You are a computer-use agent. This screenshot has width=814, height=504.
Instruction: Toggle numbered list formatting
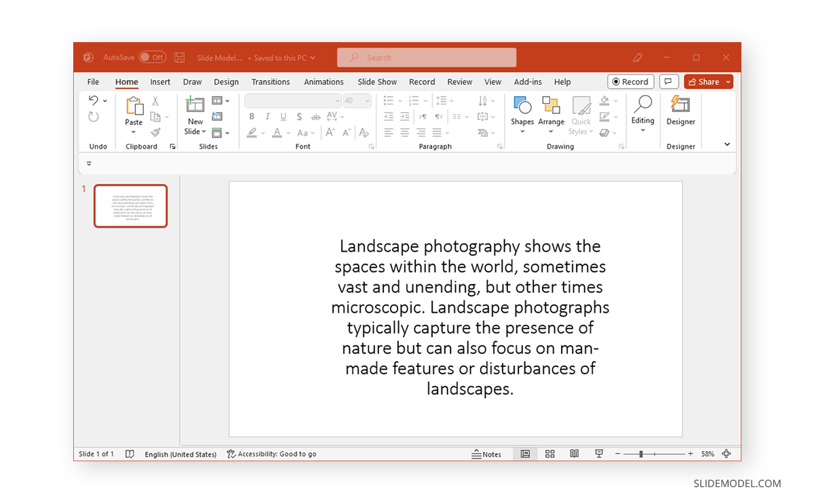pos(414,100)
